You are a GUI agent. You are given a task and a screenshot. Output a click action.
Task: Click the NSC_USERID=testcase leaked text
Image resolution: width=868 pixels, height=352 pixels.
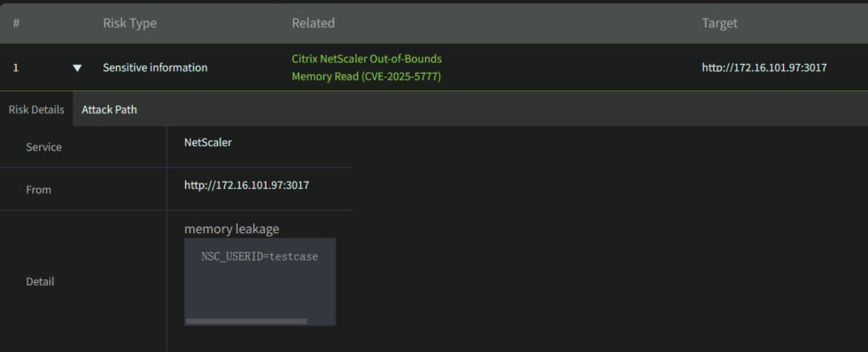(260, 256)
